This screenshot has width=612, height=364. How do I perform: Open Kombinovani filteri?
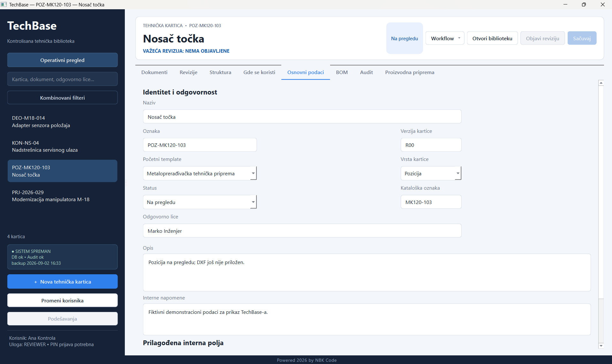(63, 98)
